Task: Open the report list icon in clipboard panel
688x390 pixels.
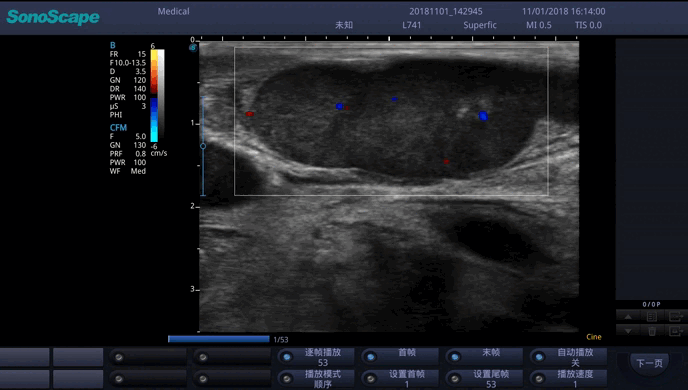Action: pyautogui.click(x=652, y=316)
